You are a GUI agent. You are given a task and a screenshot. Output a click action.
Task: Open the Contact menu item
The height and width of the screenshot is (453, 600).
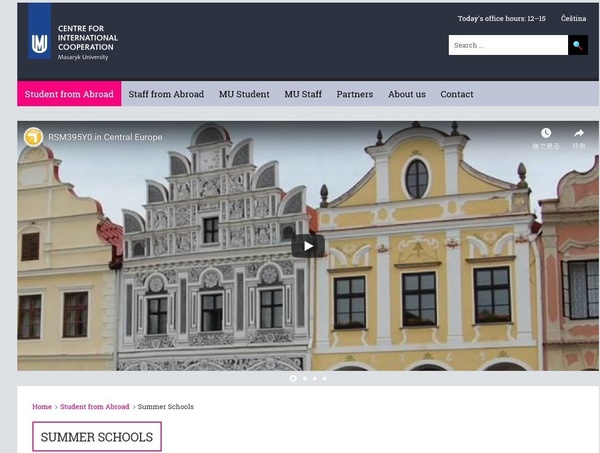[x=457, y=94]
